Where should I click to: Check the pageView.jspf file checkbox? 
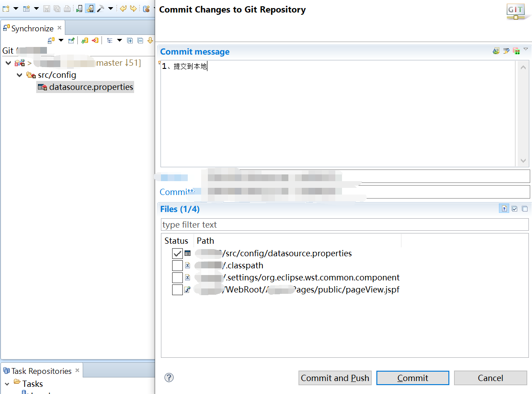point(177,290)
